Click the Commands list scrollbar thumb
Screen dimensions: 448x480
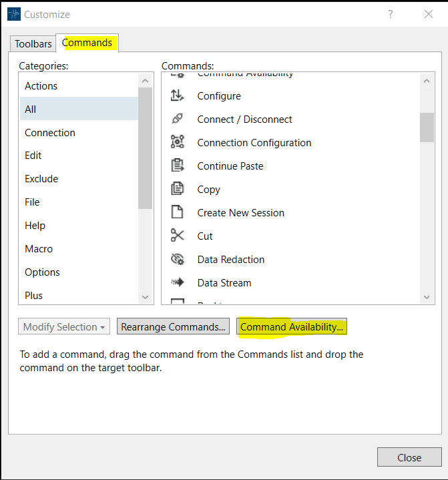coord(427,128)
